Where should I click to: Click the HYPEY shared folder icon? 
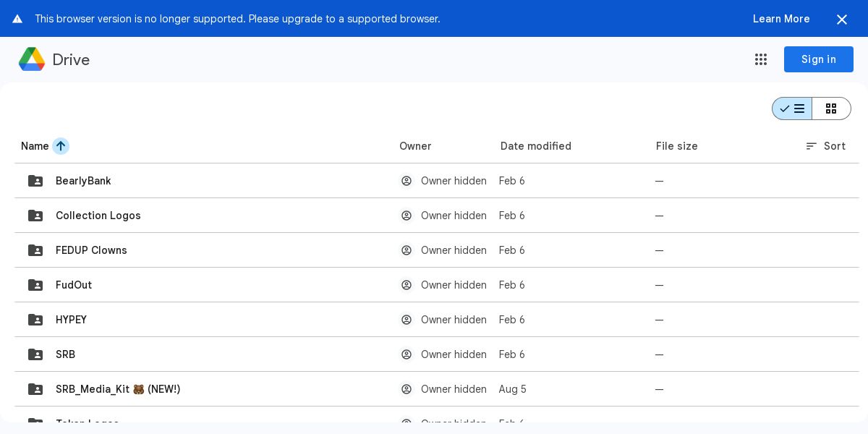point(35,320)
